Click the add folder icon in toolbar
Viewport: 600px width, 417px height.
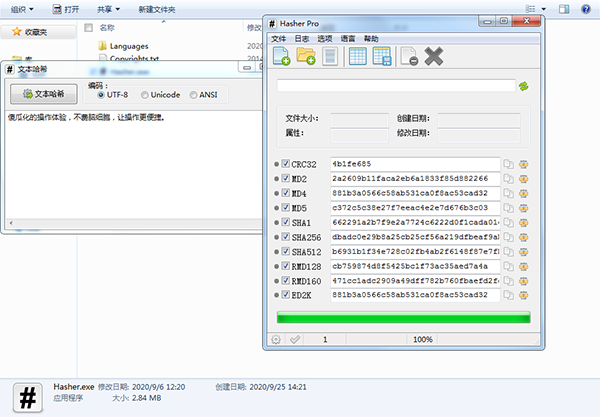click(x=308, y=58)
